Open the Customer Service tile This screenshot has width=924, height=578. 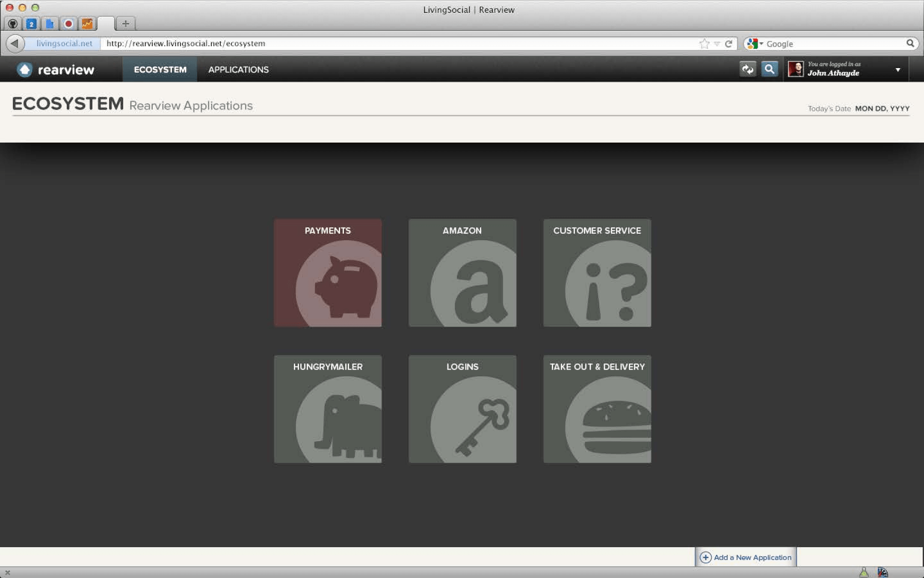[597, 273]
